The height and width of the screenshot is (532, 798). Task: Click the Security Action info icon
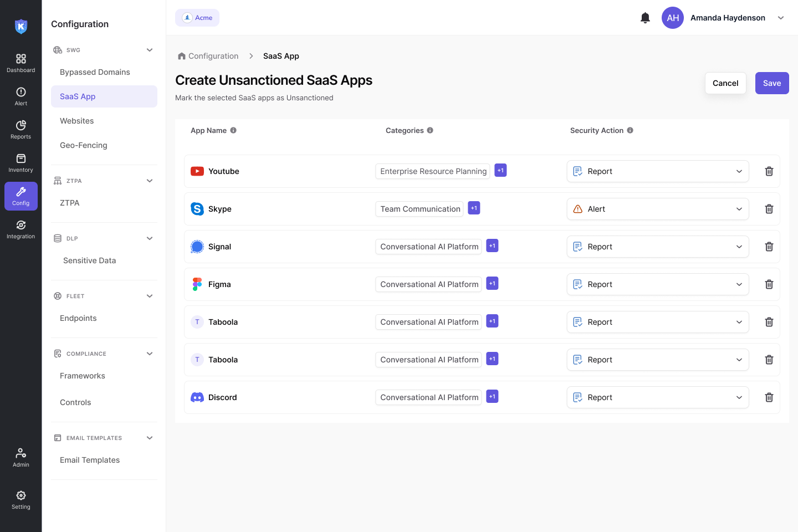pyautogui.click(x=630, y=130)
